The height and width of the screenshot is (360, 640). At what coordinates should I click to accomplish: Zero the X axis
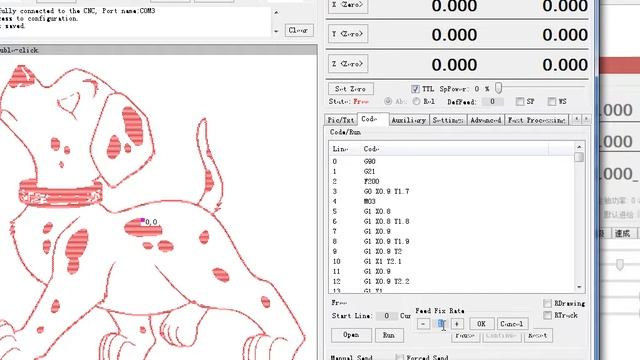click(x=348, y=5)
